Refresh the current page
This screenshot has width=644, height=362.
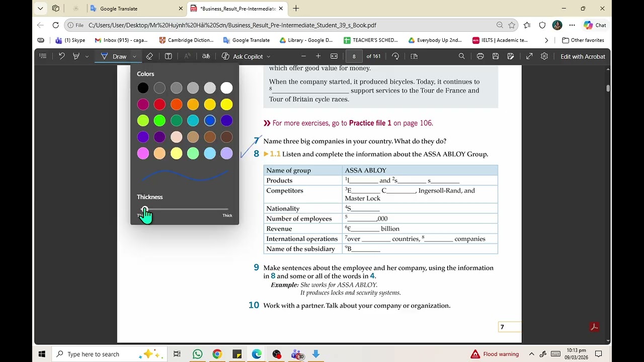coord(56,25)
